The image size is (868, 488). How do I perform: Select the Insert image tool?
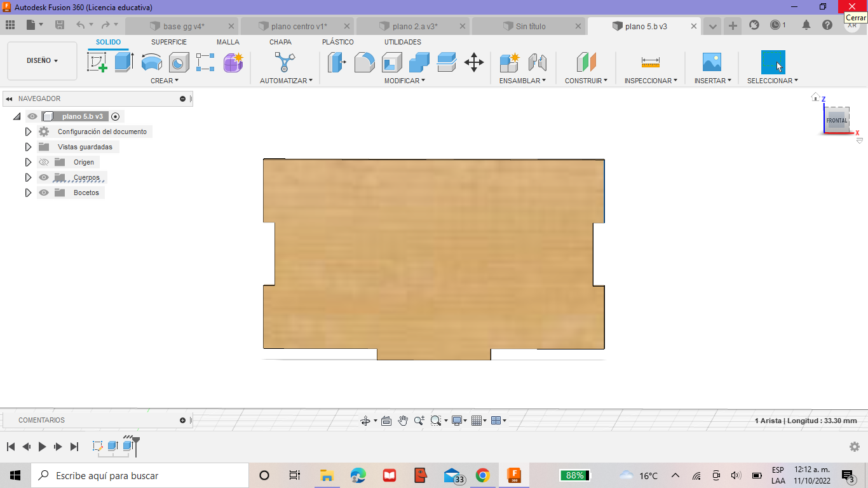[x=712, y=62]
